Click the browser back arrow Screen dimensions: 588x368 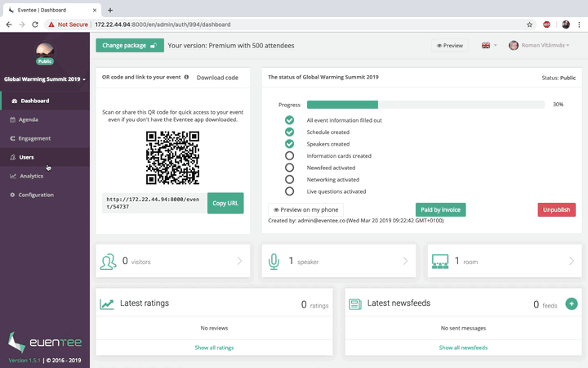pyautogui.click(x=9, y=25)
